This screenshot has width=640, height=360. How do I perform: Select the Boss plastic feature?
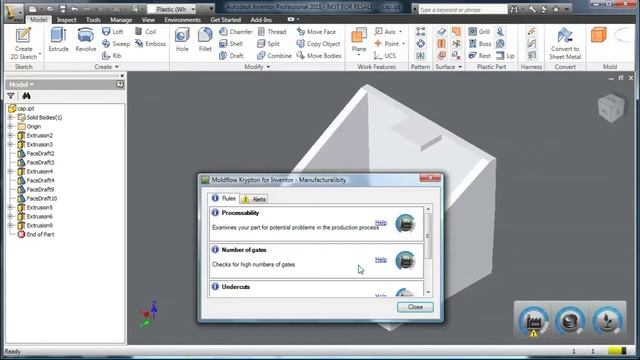[x=480, y=44]
